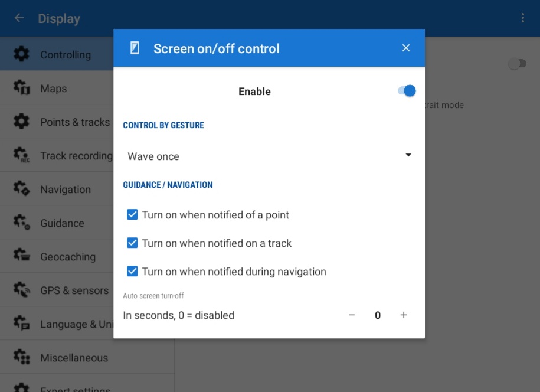Open the Wave once gesture dropdown
This screenshot has width=540, height=392.
click(269, 156)
